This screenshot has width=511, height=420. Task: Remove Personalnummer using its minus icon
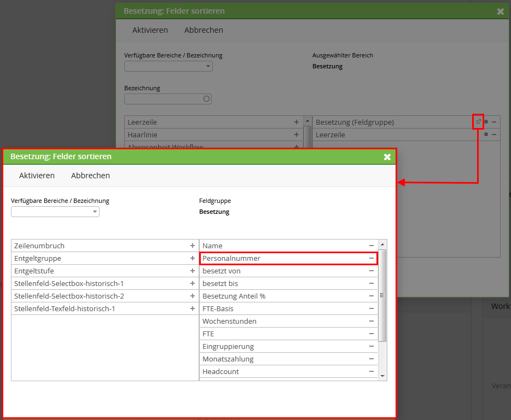pyautogui.click(x=371, y=258)
